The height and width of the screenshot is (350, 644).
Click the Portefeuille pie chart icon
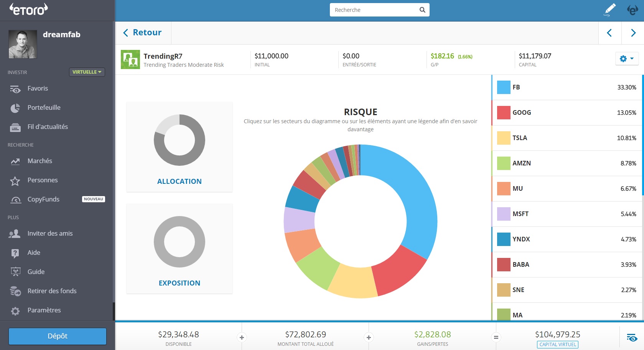click(x=15, y=108)
